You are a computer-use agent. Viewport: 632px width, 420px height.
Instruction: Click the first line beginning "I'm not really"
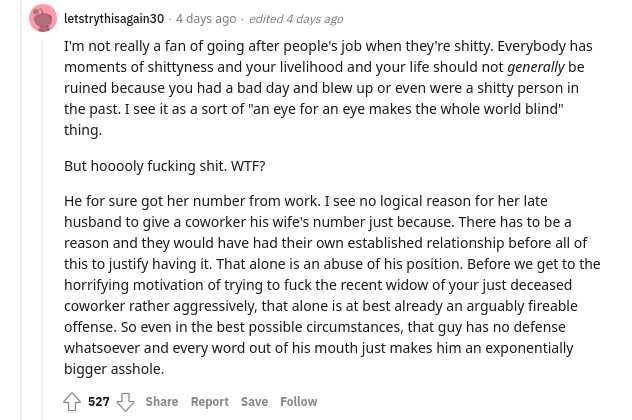tap(328, 46)
